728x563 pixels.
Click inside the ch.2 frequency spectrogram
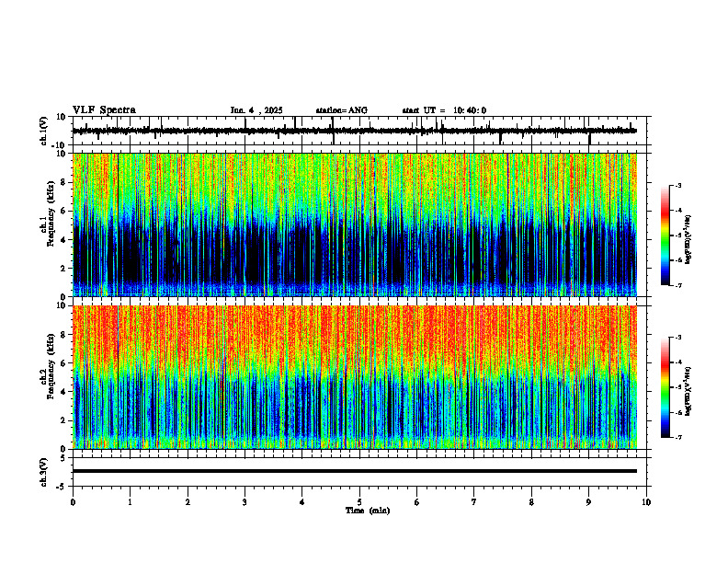355,377
